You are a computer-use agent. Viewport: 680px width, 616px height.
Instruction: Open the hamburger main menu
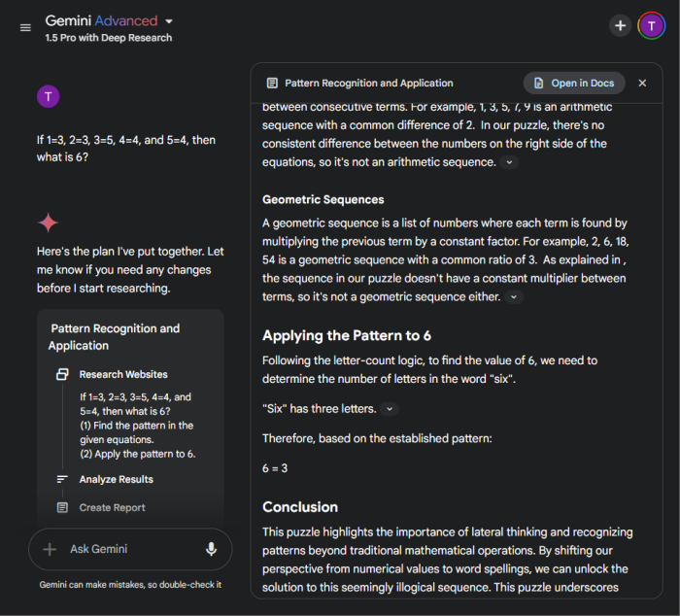pos(25,27)
